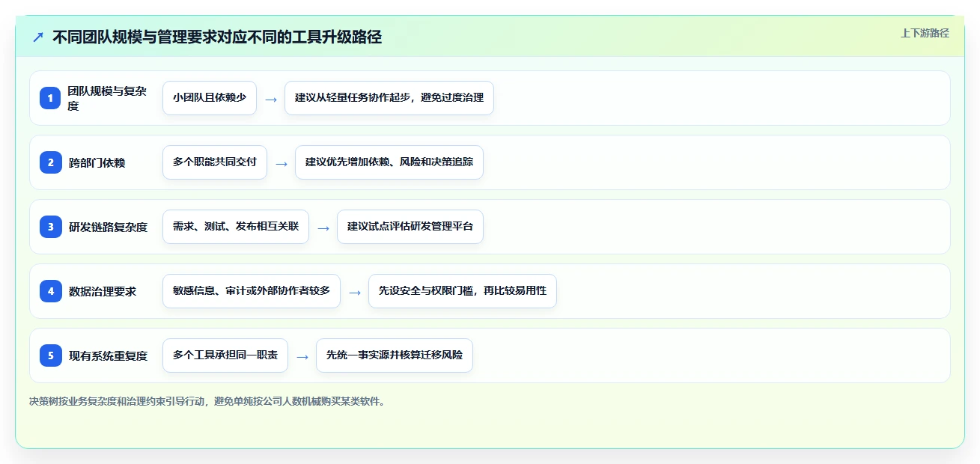Select the 多个职能共同交付 condition chip
The image size is (980, 464).
(x=215, y=162)
